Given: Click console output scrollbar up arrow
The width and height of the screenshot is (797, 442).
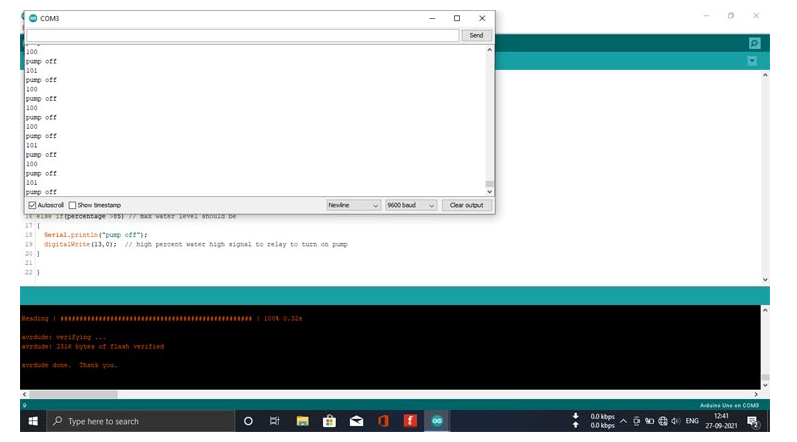Looking at the screenshot, I should point(765,310).
